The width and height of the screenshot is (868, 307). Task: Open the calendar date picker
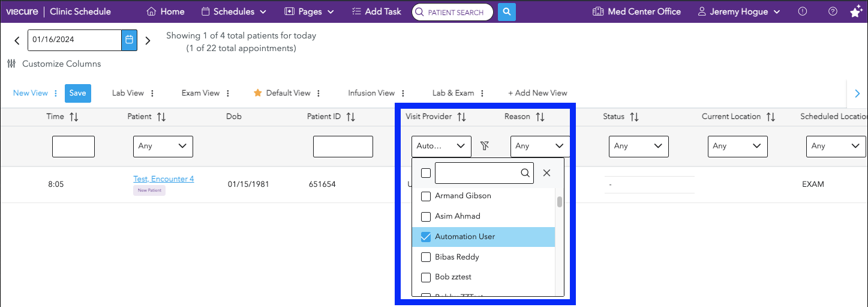click(129, 40)
